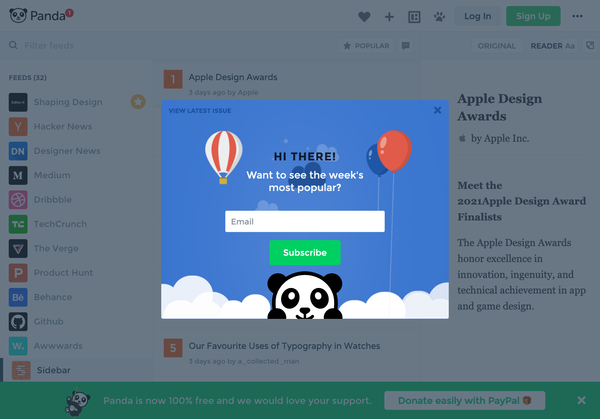Viewport: 600px width, 419px height.
Task: Click the notification badge next to Panda
Action: tap(69, 13)
